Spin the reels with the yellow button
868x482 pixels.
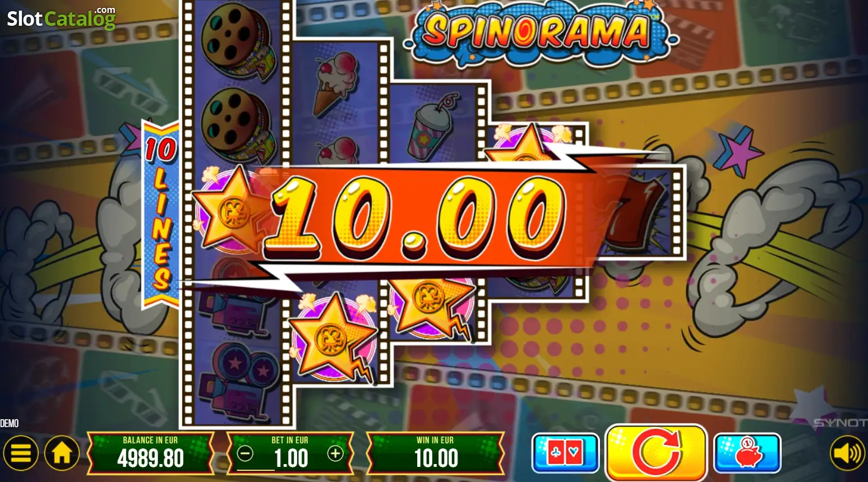coord(656,453)
